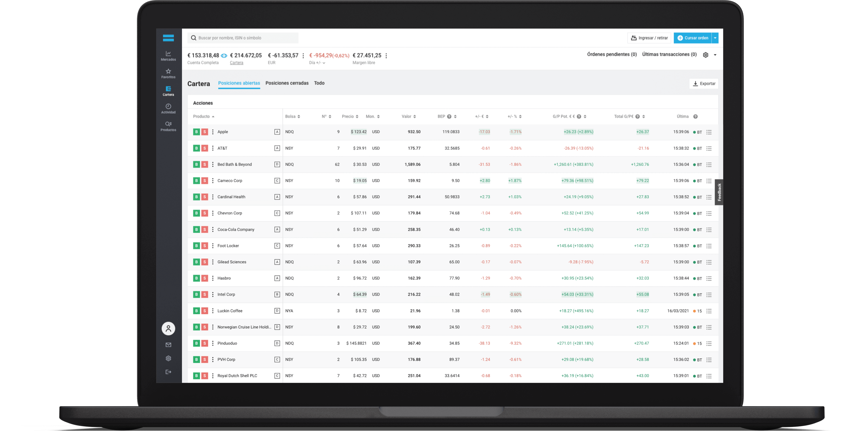Image resolution: width=868 pixels, height=431 pixels.
Task: Open the Pinduoduo product name
Action: point(227,343)
